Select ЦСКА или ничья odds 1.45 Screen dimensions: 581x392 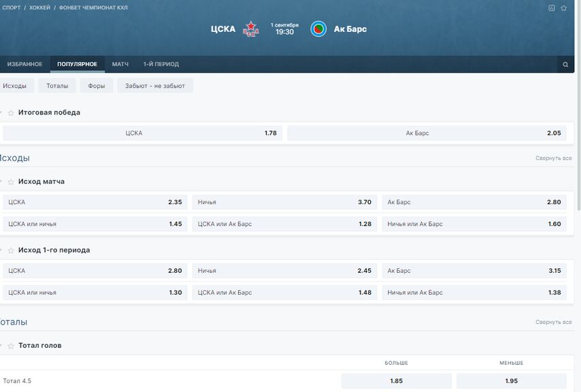click(x=95, y=224)
